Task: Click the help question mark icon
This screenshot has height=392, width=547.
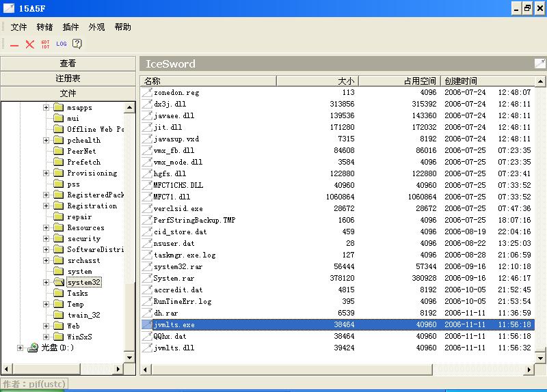Action: (77, 44)
